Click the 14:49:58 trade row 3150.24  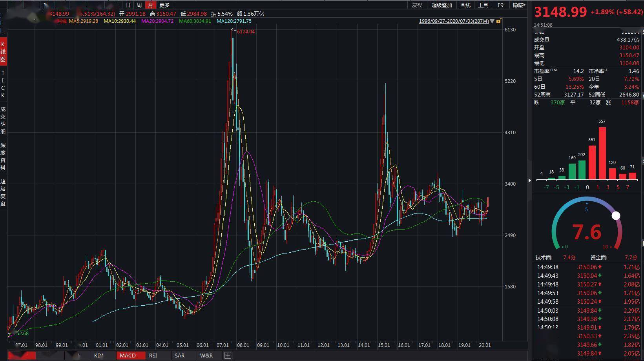pyautogui.click(x=587, y=302)
